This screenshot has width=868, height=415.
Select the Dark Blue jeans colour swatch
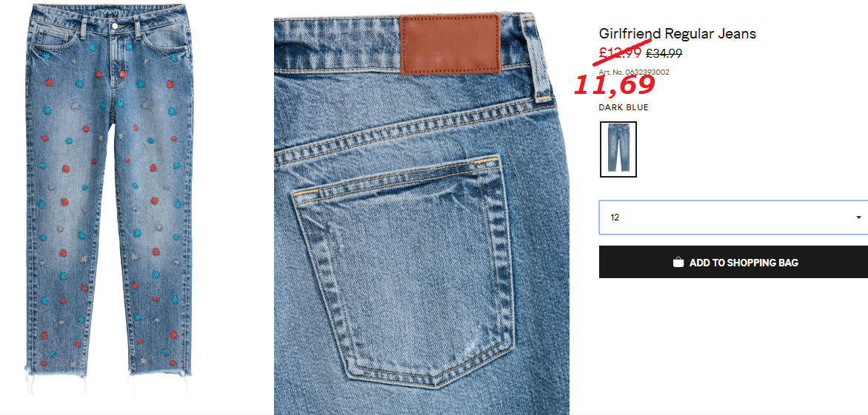[618, 149]
